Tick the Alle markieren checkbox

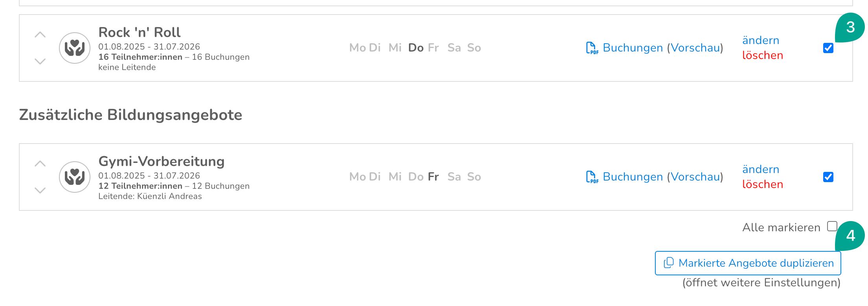point(832,226)
